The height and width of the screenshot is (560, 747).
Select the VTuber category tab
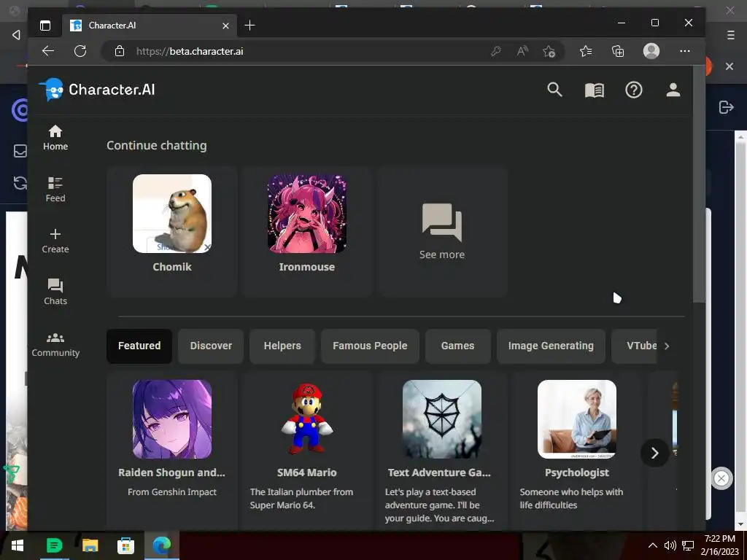pyautogui.click(x=635, y=346)
